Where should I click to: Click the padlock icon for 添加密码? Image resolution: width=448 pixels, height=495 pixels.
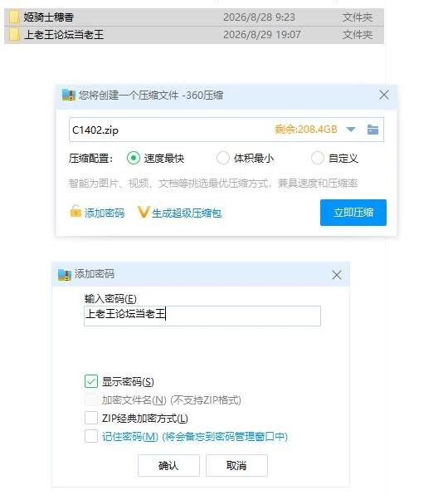75,211
